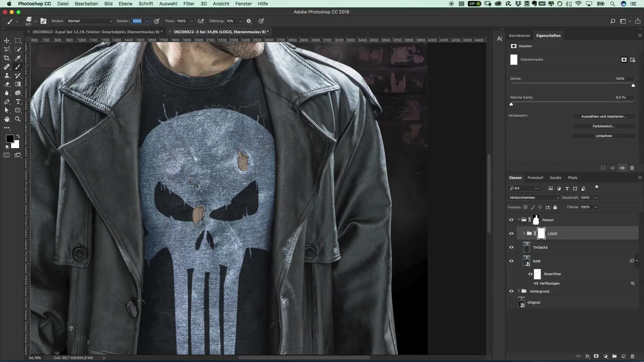Delete layer using trash icon in Ebenen
The height and width of the screenshot is (362, 644).
coord(633,356)
